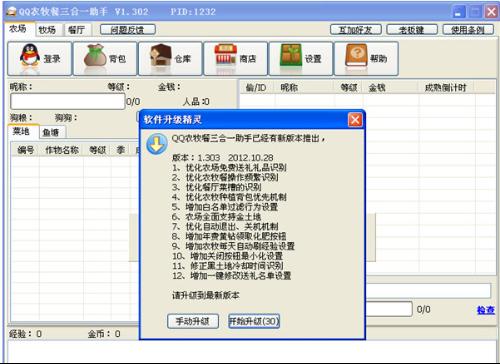The image size is (500, 364).
Task: Click the blue download arrow icon in upgrade dialog
Action: pyautogui.click(x=157, y=144)
